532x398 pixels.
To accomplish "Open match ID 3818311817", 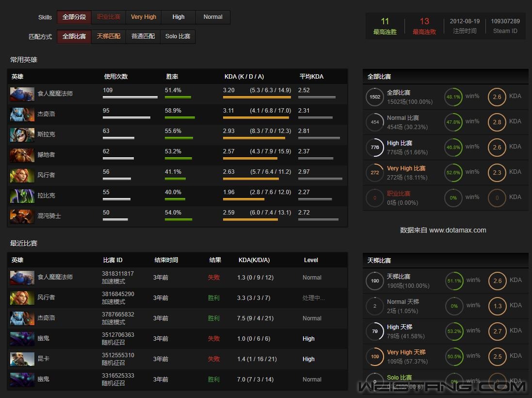I will pos(118,273).
